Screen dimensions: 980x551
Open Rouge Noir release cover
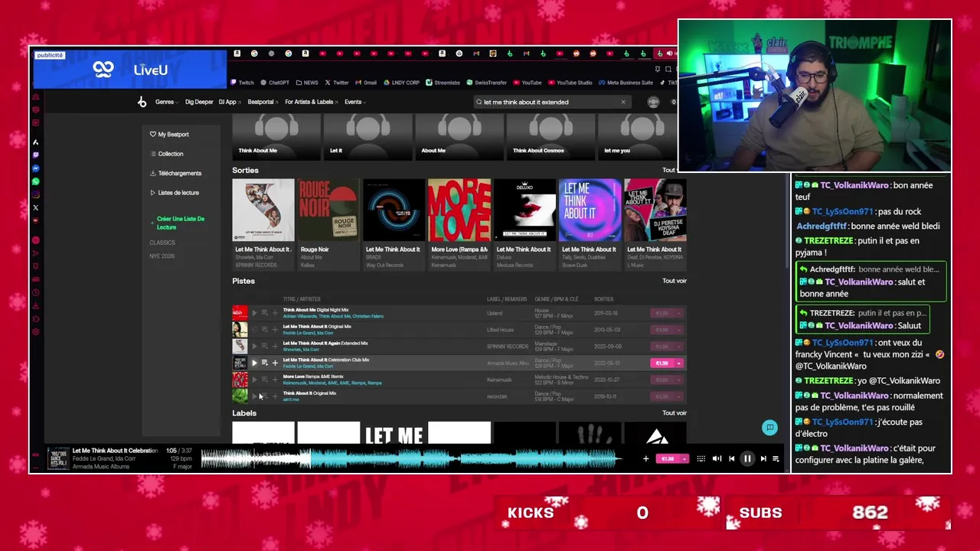tap(328, 210)
